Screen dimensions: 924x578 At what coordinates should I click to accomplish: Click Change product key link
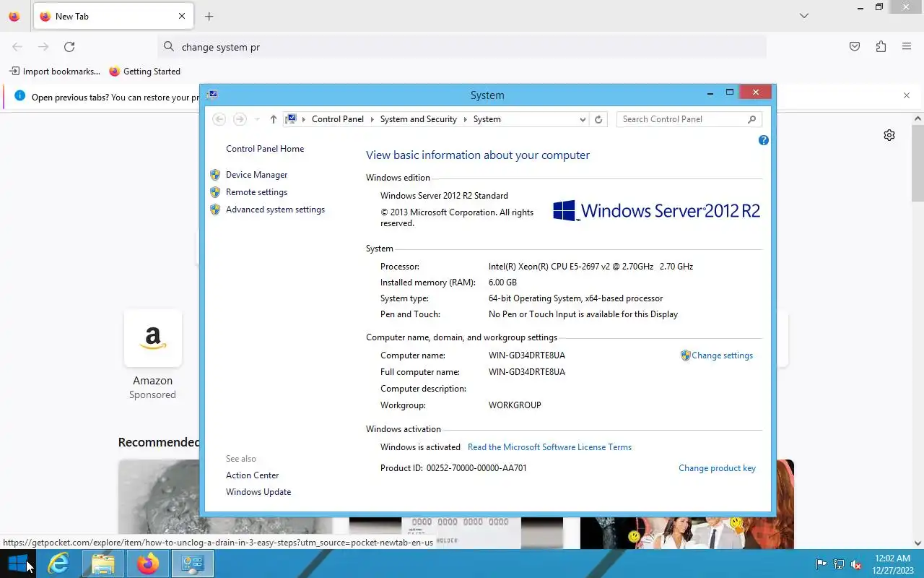coord(717,468)
